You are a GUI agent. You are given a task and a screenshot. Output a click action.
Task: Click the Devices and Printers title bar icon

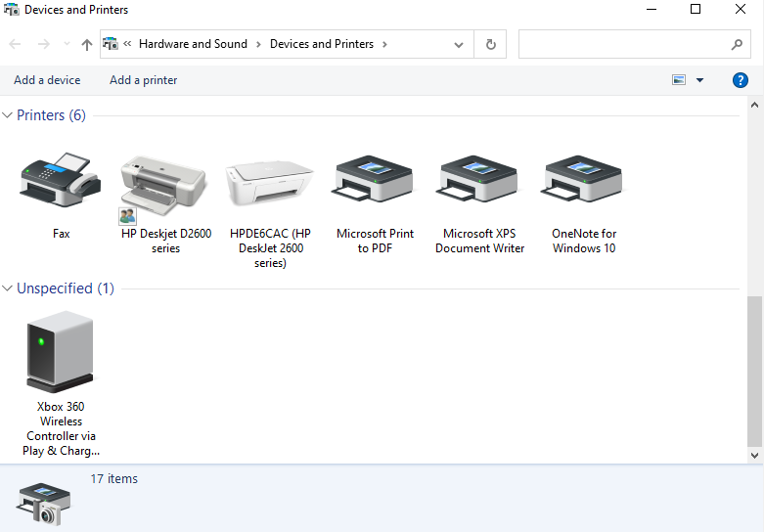11,9
